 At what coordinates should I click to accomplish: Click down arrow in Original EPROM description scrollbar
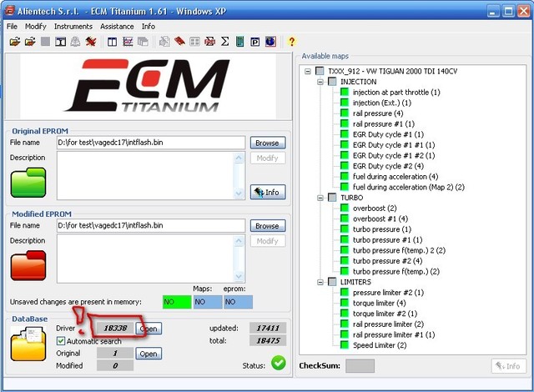click(x=239, y=193)
